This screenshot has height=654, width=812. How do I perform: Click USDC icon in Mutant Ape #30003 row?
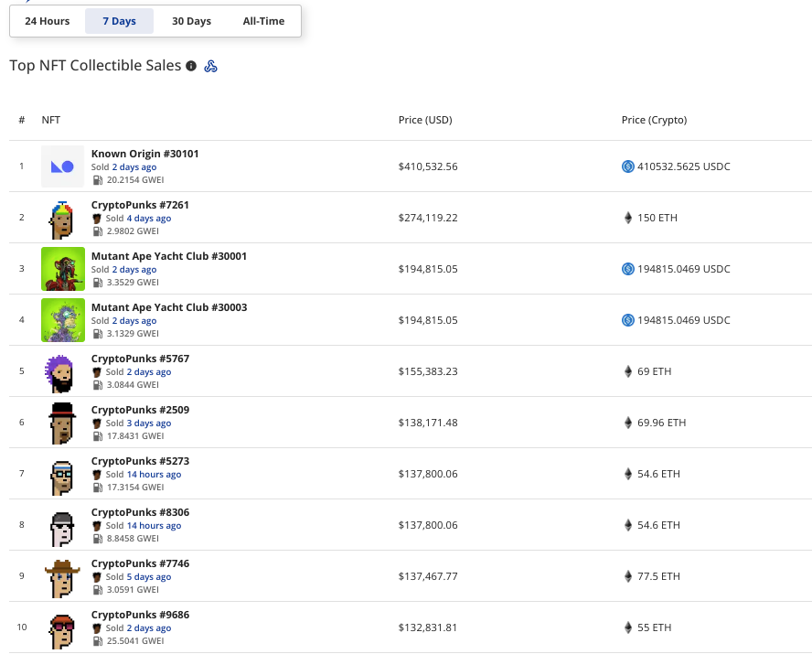pyautogui.click(x=627, y=320)
